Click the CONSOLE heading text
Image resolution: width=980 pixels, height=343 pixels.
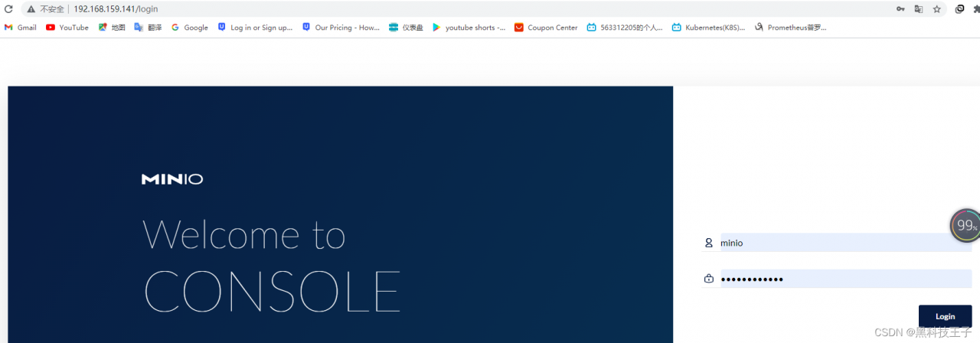pyautogui.click(x=272, y=292)
